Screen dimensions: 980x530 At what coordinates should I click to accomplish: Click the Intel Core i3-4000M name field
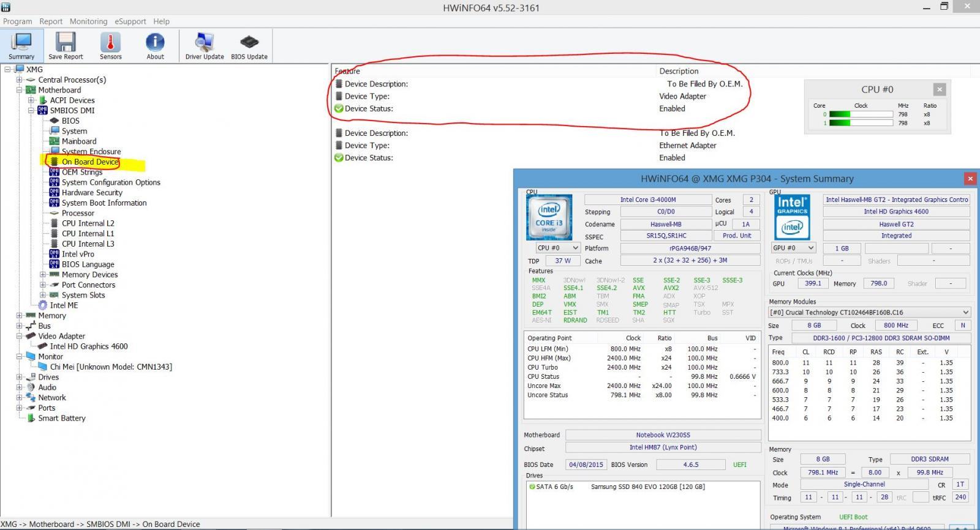pos(648,200)
